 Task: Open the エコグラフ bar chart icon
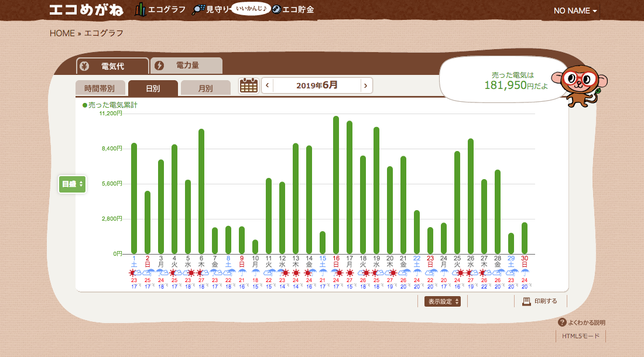tap(140, 10)
